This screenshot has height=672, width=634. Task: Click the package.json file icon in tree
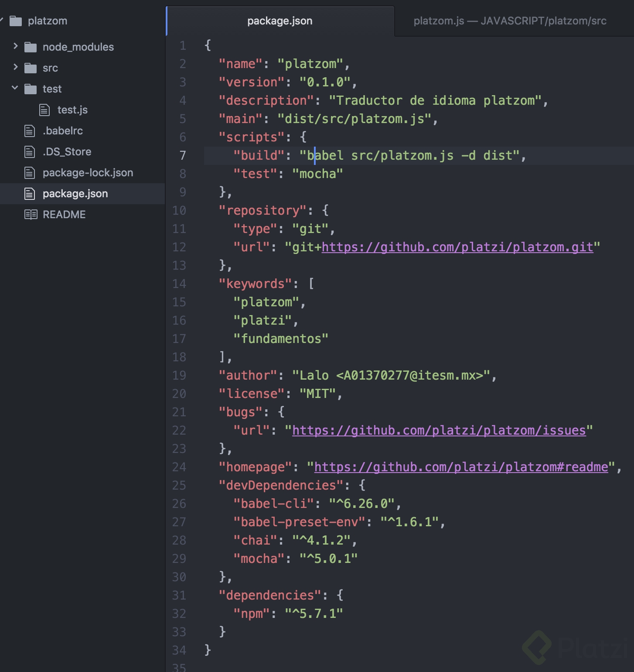tap(30, 194)
